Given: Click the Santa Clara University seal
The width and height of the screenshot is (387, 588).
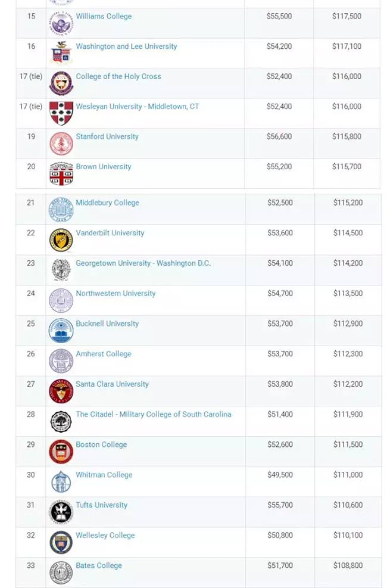Looking at the screenshot, I should tap(61, 391).
